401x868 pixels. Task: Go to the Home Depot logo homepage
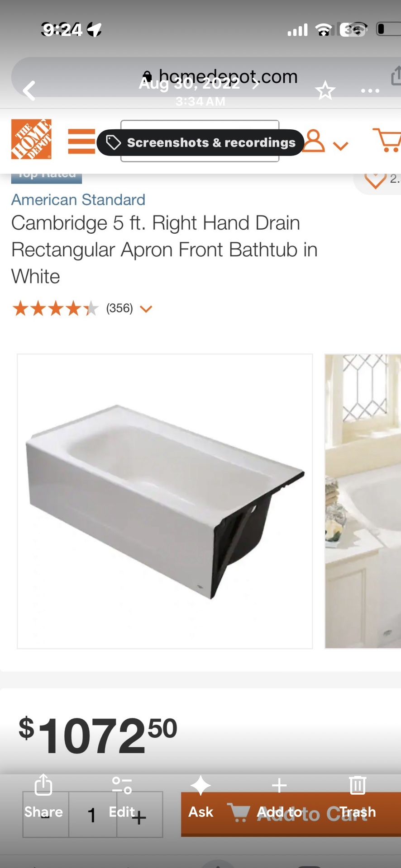click(x=31, y=139)
